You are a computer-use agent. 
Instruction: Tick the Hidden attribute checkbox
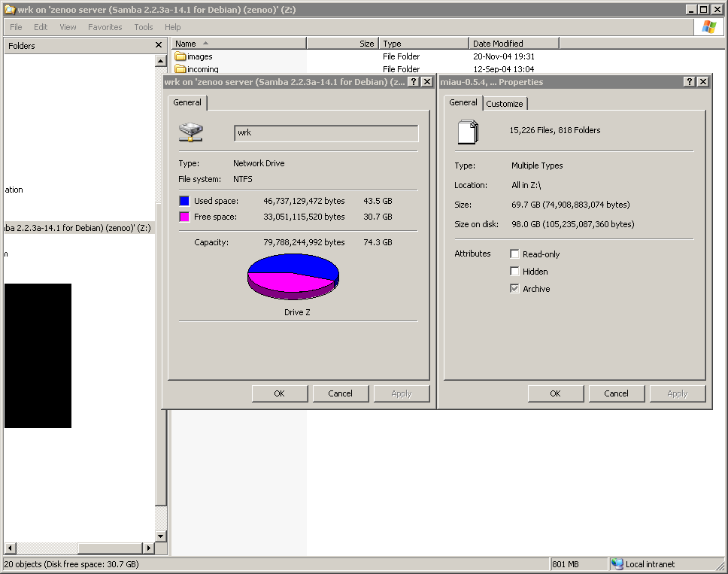click(x=514, y=272)
